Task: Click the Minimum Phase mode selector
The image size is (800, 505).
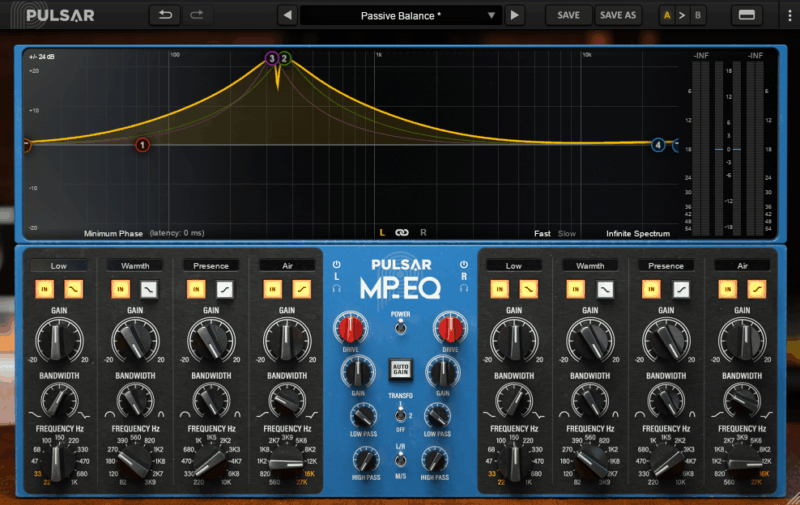Action: click(x=114, y=233)
